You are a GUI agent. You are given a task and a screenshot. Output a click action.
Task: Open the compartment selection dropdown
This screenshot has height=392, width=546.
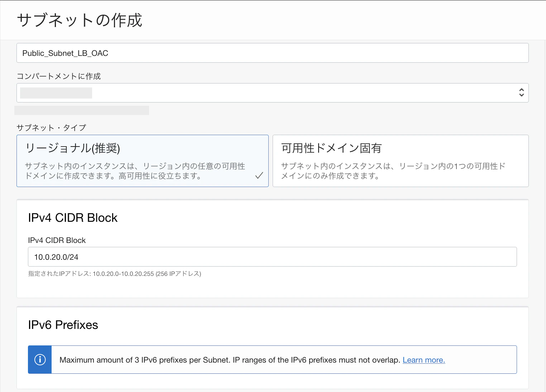(273, 93)
